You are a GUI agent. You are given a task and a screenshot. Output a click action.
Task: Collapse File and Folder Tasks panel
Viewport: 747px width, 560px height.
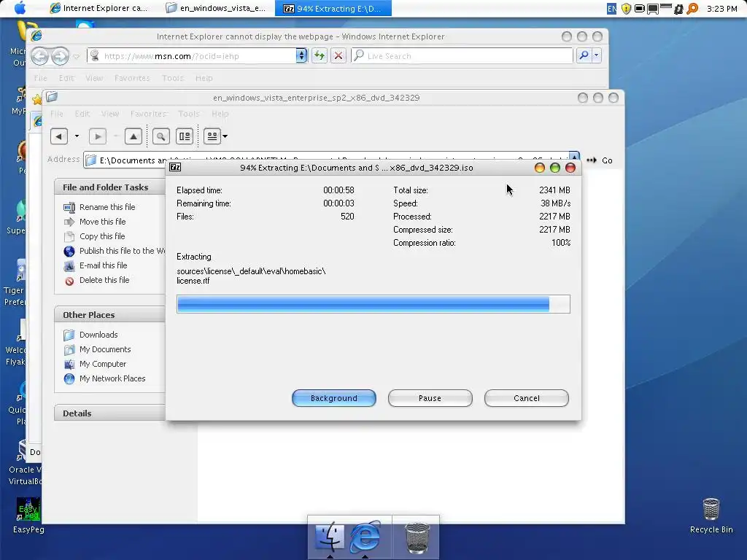109,187
